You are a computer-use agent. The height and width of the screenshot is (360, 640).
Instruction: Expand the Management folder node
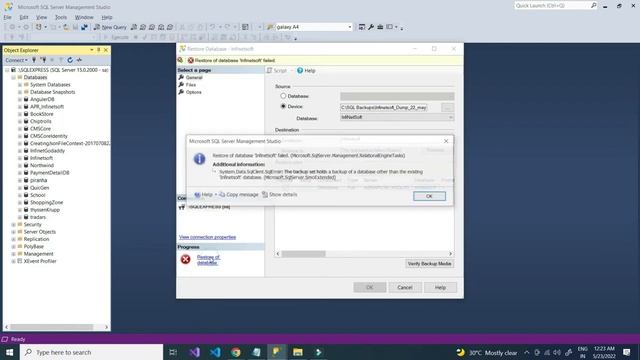point(13,254)
